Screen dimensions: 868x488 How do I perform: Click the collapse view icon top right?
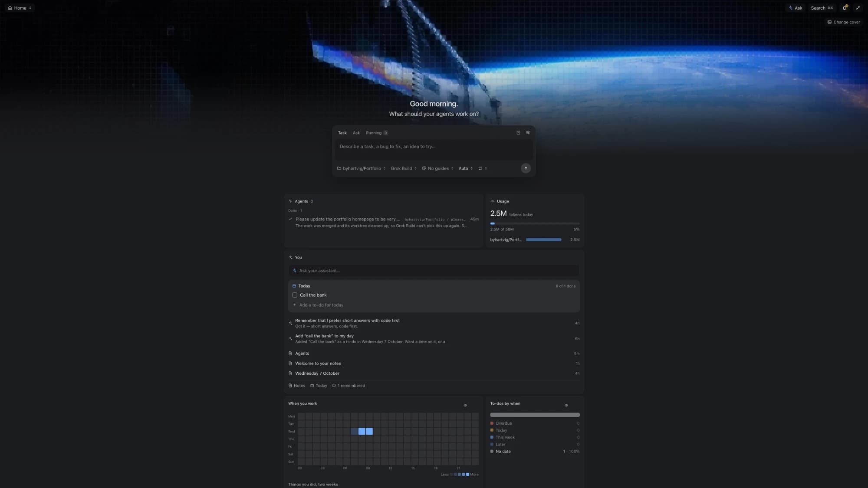(x=858, y=8)
